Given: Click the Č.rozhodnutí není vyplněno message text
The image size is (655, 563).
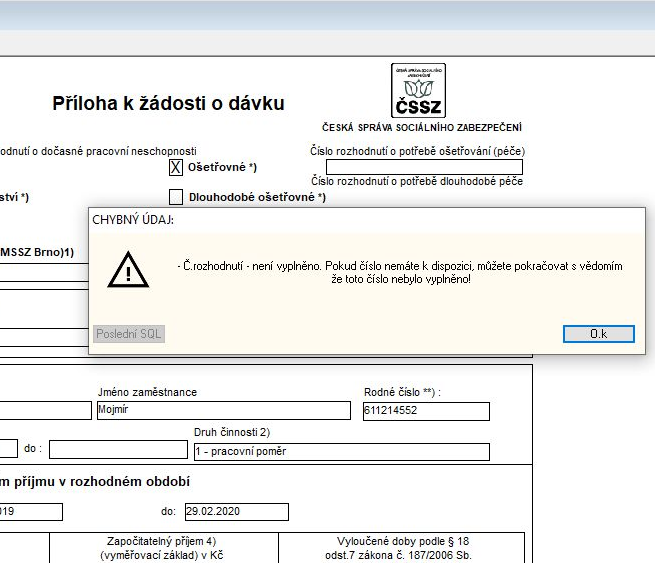Looking at the screenshot, I should (x=400, y=272).
